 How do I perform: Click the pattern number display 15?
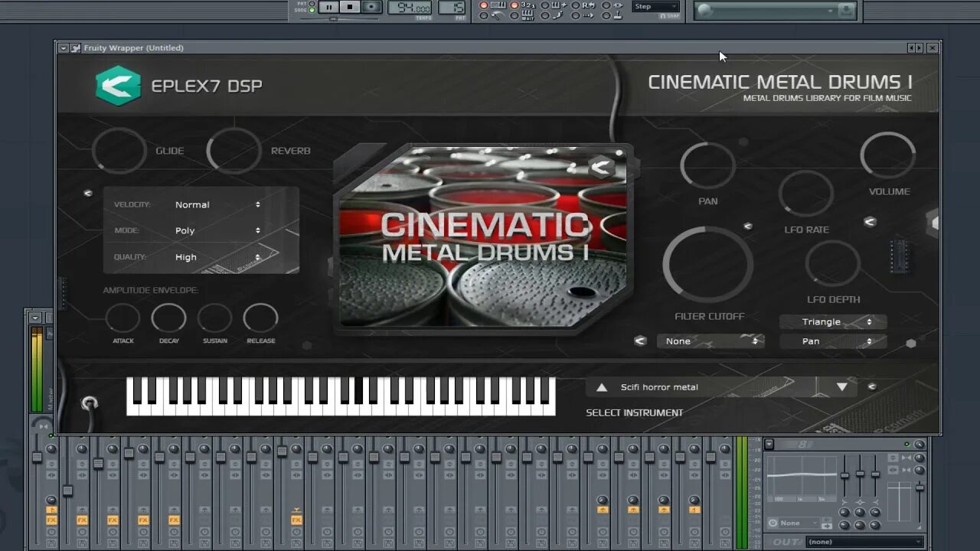tap(452, 8)
